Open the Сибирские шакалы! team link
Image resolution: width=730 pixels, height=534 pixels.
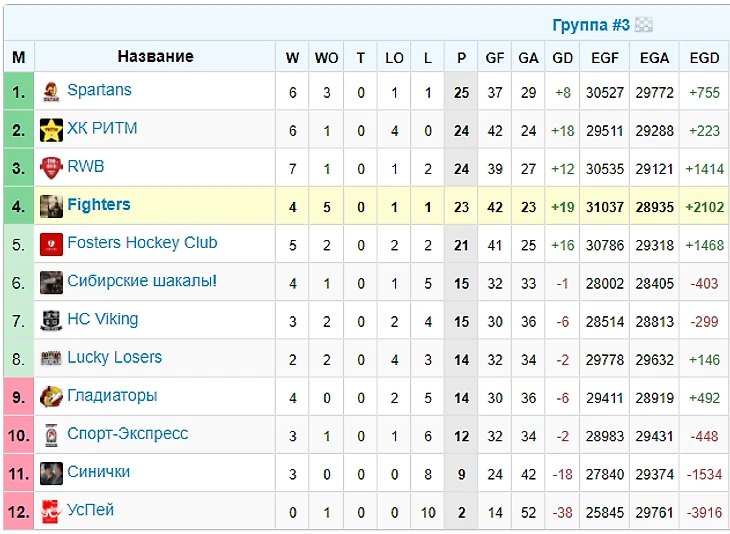[x=141, y=281]
